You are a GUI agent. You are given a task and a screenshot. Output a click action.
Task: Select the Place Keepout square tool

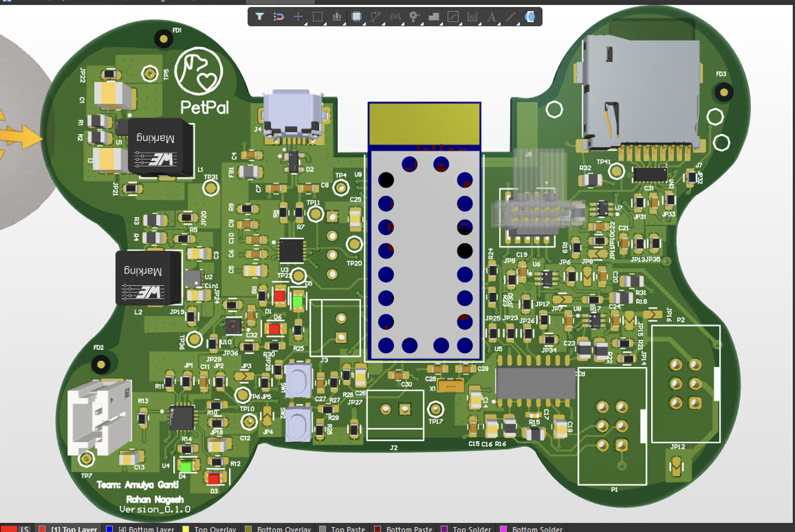point(453,16)
